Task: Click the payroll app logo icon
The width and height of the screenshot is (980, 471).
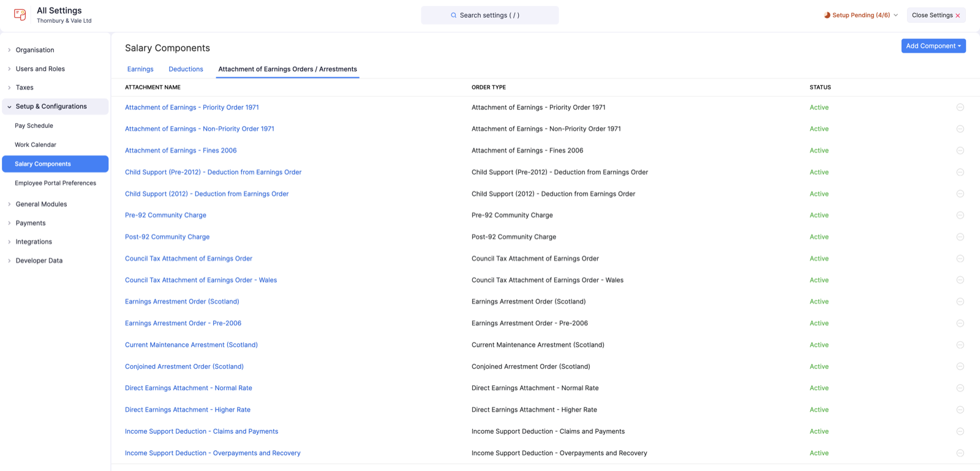Action: pyautogui.click(x=20, y=15)
